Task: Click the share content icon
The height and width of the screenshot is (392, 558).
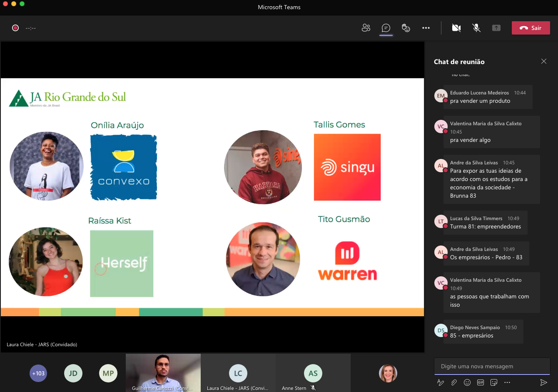Action: click(496, 28)
